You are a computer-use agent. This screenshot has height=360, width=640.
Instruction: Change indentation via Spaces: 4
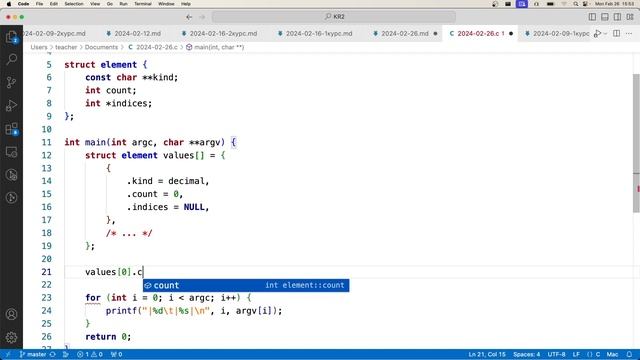click(x=527, y=354)
